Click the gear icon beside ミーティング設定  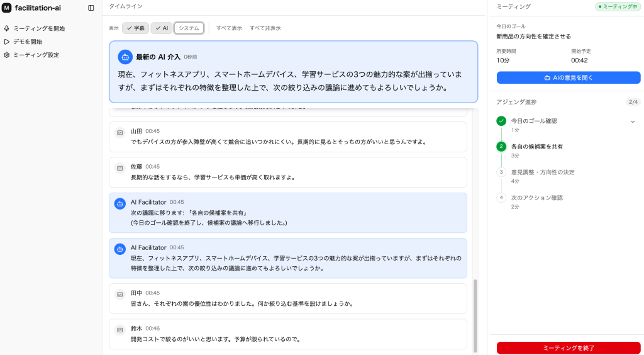[x=6, y=55]
